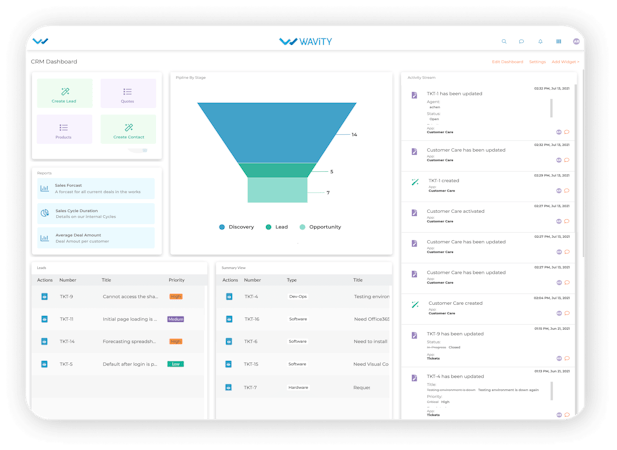Viewport: 617px width, 450px height.
Task: Click the Discovery funnel segment
Action: tap(277, 132)
